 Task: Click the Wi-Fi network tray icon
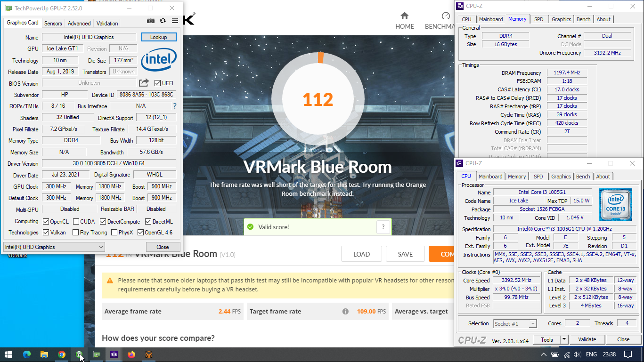pyautogui.click(x=567, y=354)
